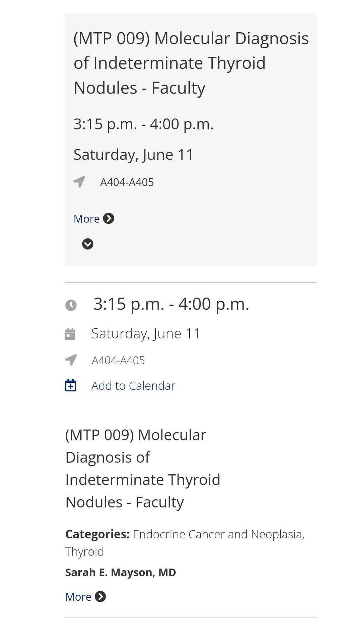Click the Add to Calendar link
Image resolution: width=340 pixels, height=644 pixels.
[x=133, y=386]
